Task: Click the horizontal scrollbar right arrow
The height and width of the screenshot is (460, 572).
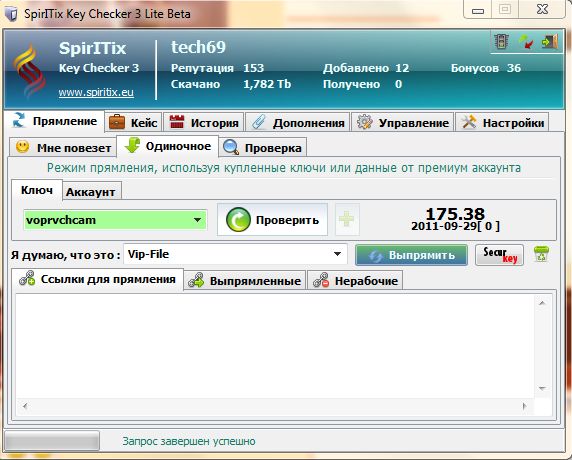Action: tap(525, 406)
